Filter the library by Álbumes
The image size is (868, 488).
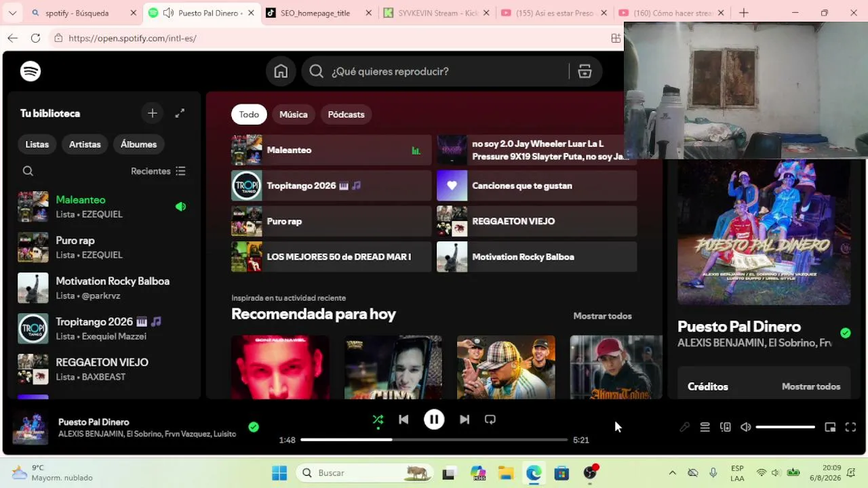138,144
